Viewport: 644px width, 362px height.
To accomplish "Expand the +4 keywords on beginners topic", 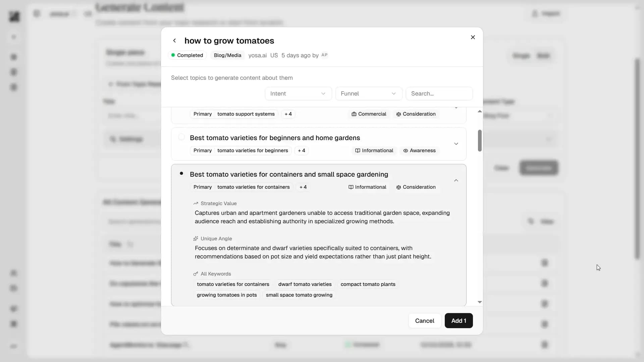I will [301, 150].
